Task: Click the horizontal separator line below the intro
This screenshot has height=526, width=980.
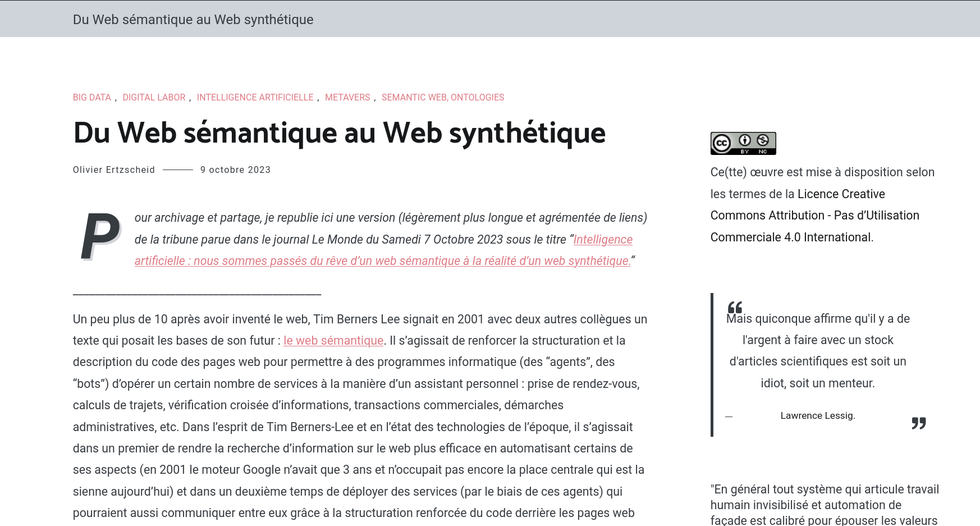Action: coord(197,294)
